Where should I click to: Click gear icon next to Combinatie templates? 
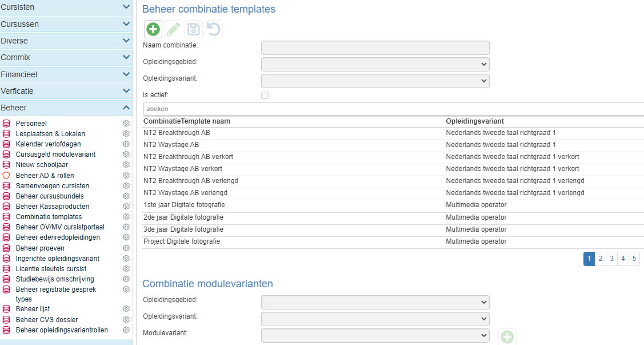[x=126, y=217]
